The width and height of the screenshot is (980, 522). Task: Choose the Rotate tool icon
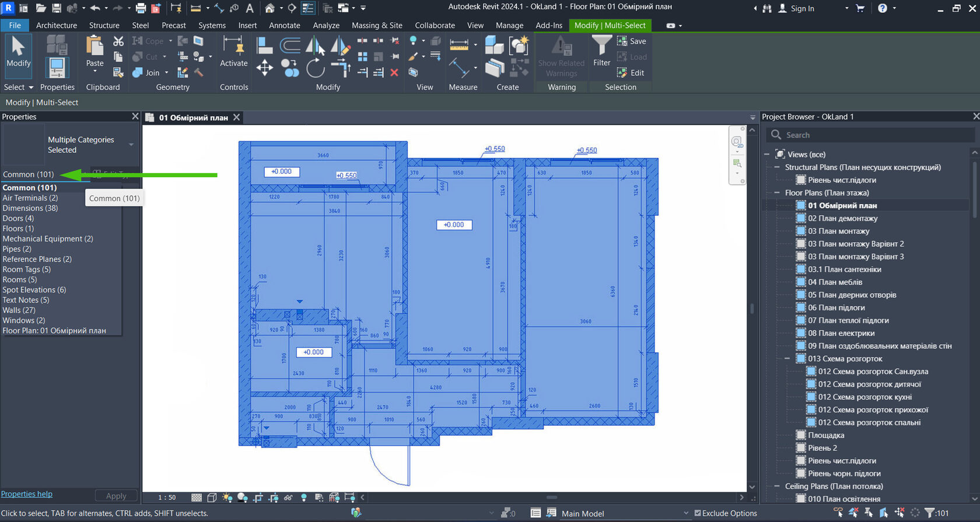click(x=315, y=68)
